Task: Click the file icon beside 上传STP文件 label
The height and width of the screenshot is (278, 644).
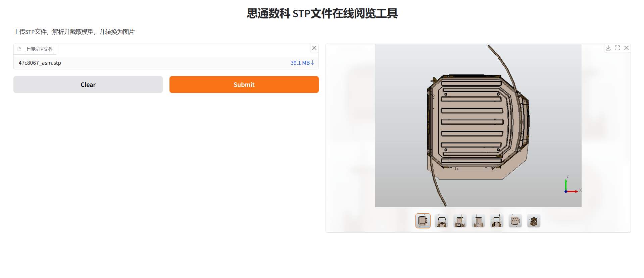Action: pyautogui.click(x=19, y=49)
